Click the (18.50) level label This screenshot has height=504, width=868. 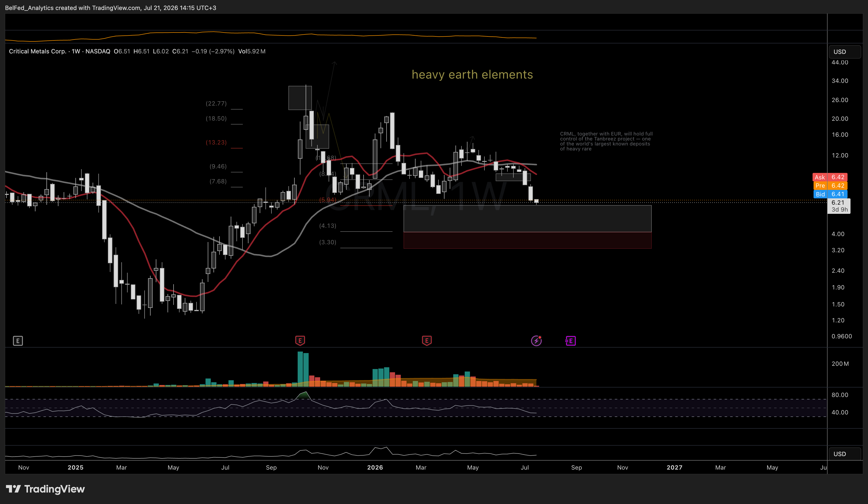tap(216, 119)
